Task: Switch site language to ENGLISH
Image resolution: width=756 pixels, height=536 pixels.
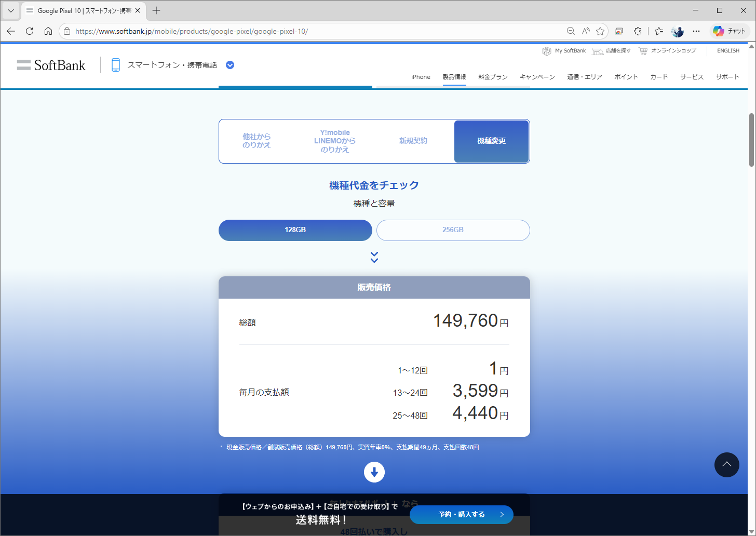Action: coord(728,51)
